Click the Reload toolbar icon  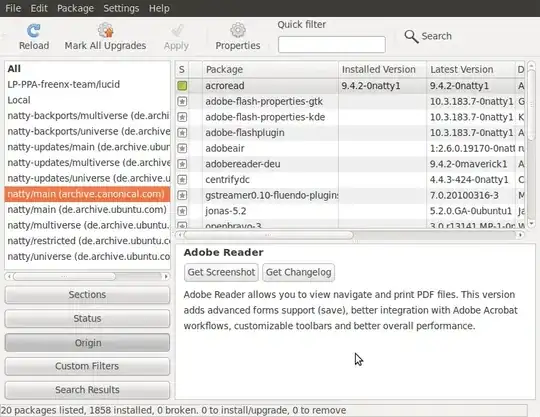[x=34, y=31]
